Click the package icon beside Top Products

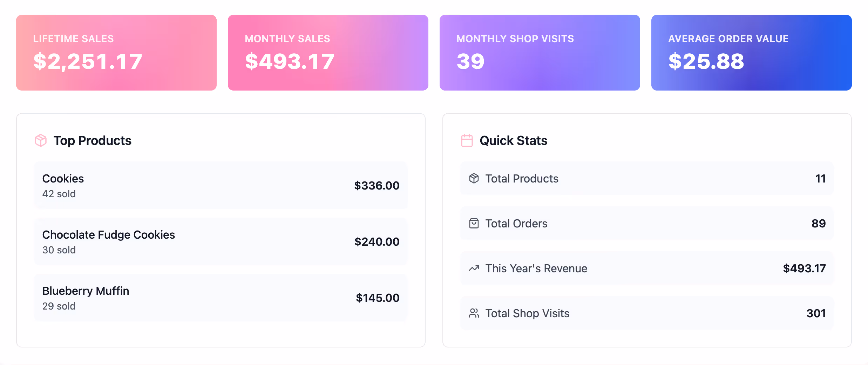click(x=40, y=140)
